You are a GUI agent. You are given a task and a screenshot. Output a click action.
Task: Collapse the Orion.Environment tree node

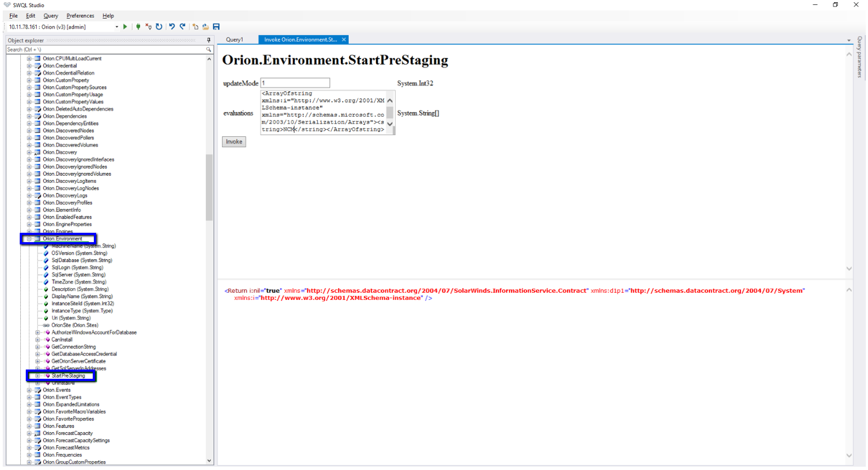point(29,239)
